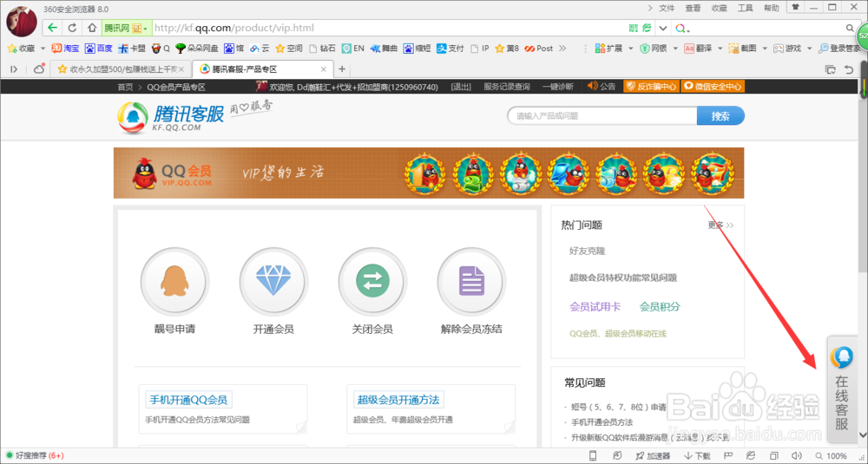Open the Post bookmark

tap(539, 49)
